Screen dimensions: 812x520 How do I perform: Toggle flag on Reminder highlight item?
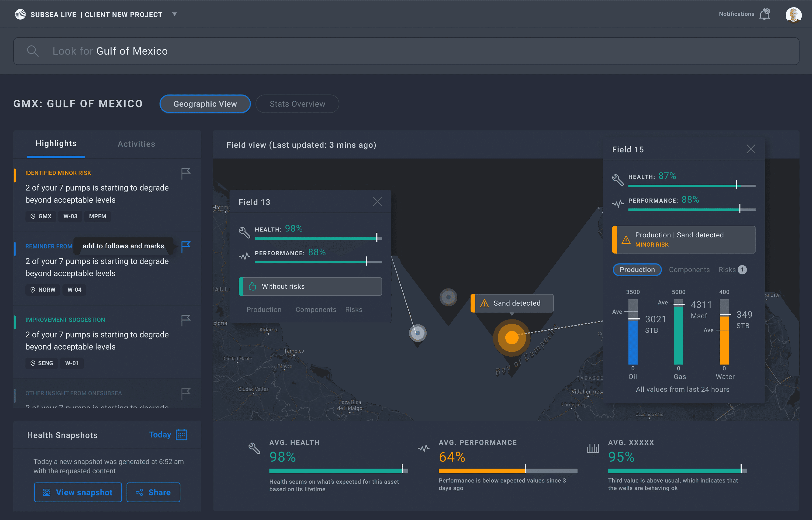point(186,247)
